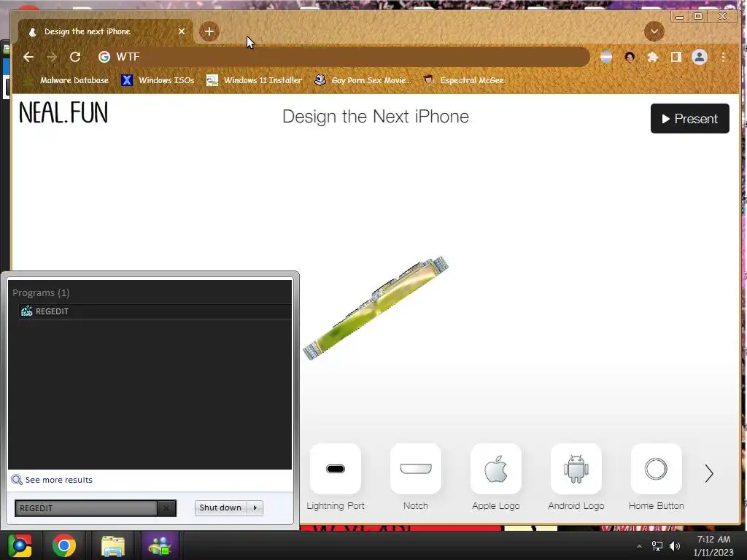The width and height of the screenshot is (747, 560).
Task: Go forward in Chrome
Action: (52, 57)
